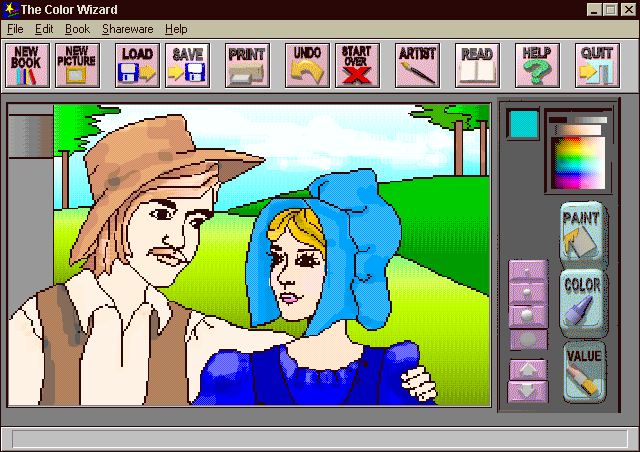Screen dimensions: 640x452
Task: Select the Color crayon tool
Action: point(582,301)
